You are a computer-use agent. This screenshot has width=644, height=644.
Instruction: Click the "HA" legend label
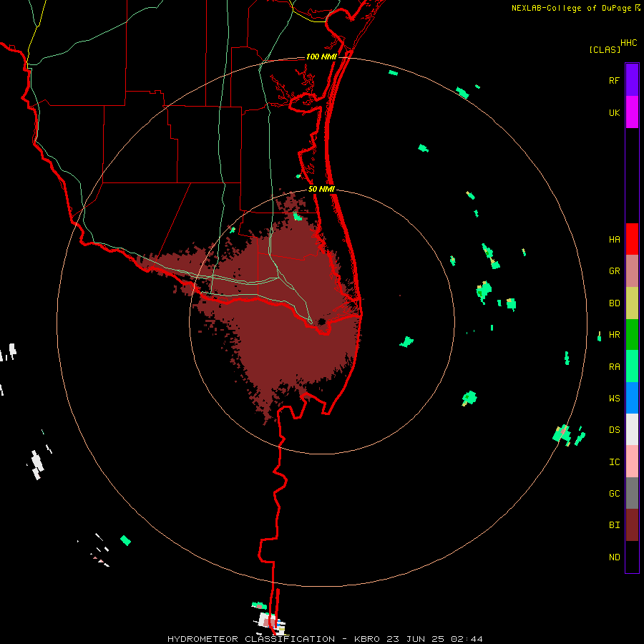pos(614,239)
